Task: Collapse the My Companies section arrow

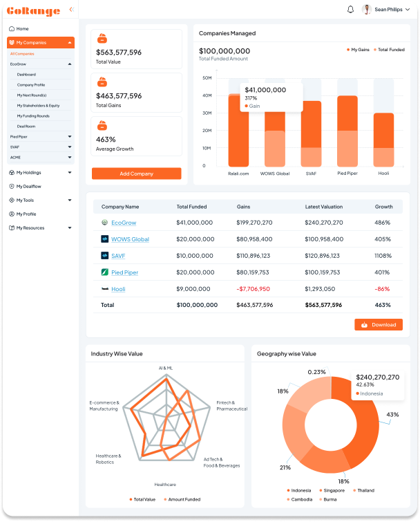Action: pos(70,43)
